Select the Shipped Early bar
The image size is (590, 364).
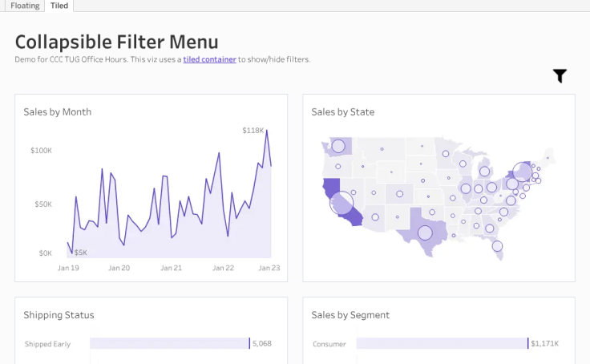tap(170, 343)
